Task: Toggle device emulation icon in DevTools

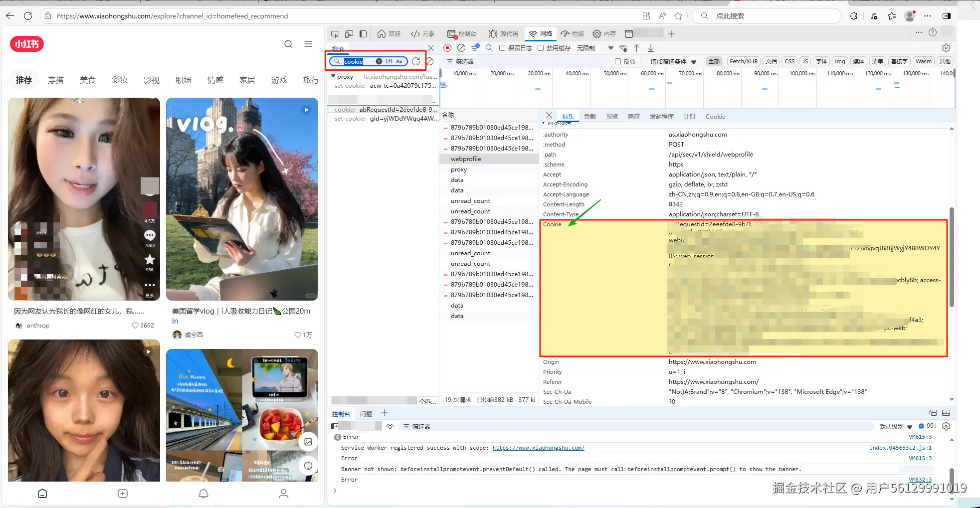Action: click(349, 34)
